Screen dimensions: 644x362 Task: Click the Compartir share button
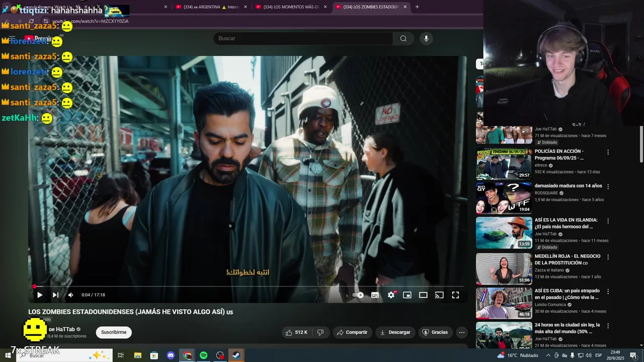[x=352, y=332]
